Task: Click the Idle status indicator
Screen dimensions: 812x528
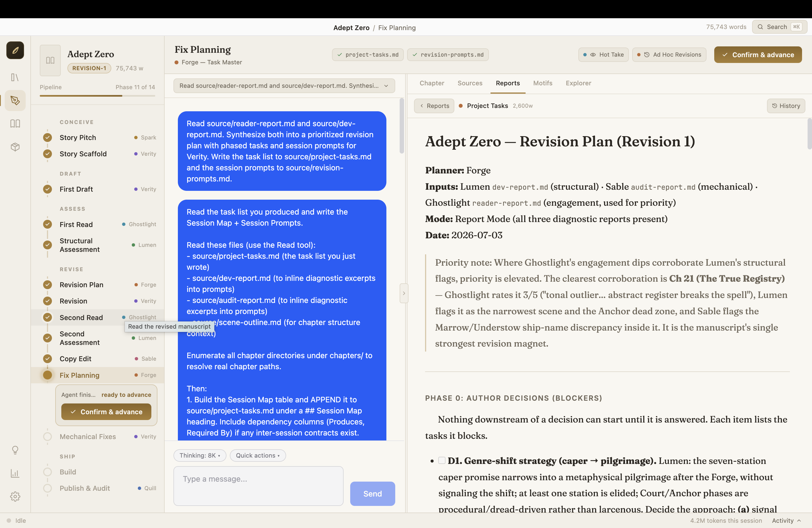Action: (x=16, y=521)
